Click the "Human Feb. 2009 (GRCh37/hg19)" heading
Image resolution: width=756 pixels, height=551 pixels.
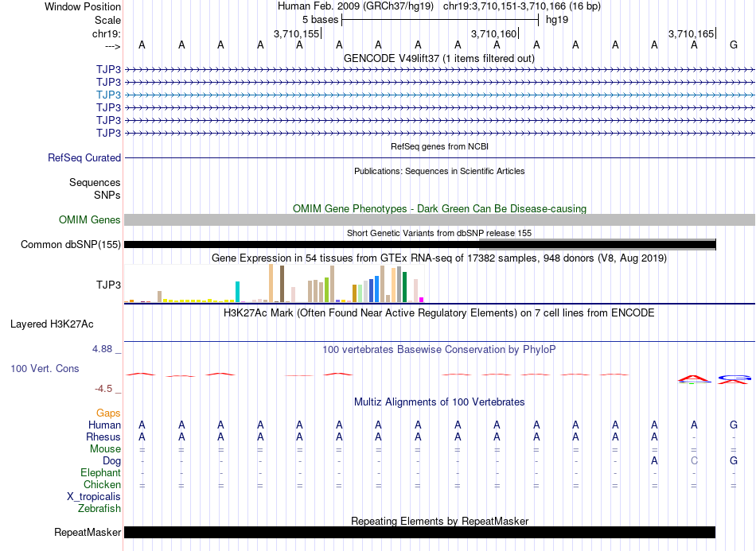pos(356,6)
